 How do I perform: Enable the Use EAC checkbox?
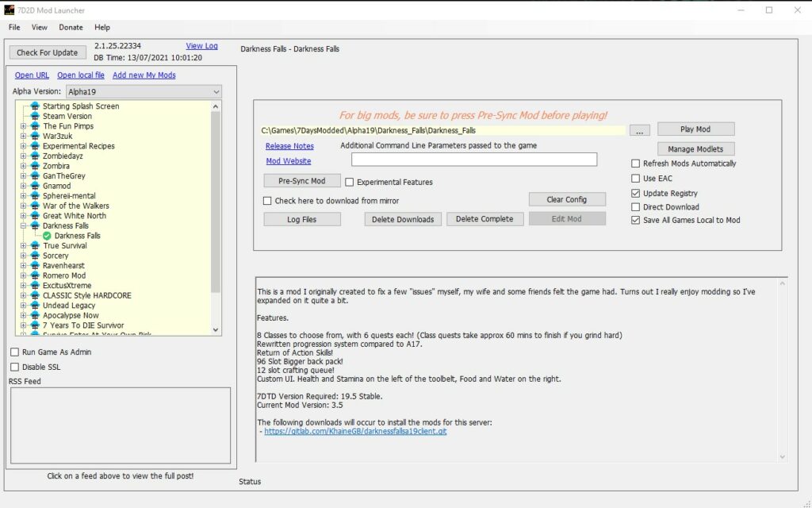635,179
